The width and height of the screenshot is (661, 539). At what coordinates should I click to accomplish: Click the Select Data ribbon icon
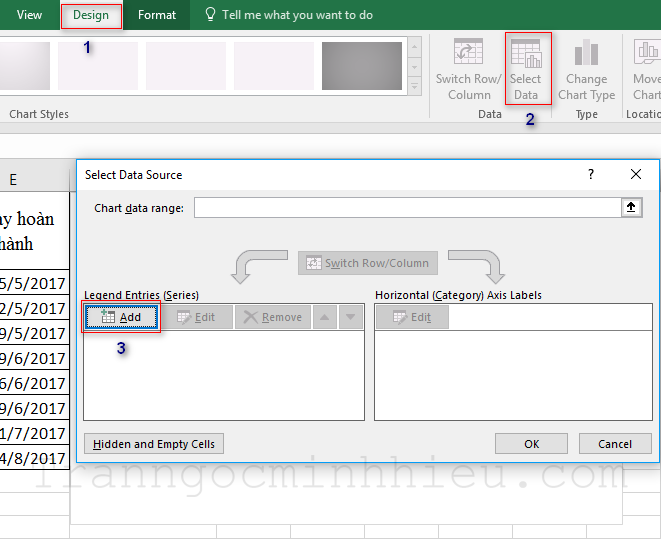tap(526, 68)
